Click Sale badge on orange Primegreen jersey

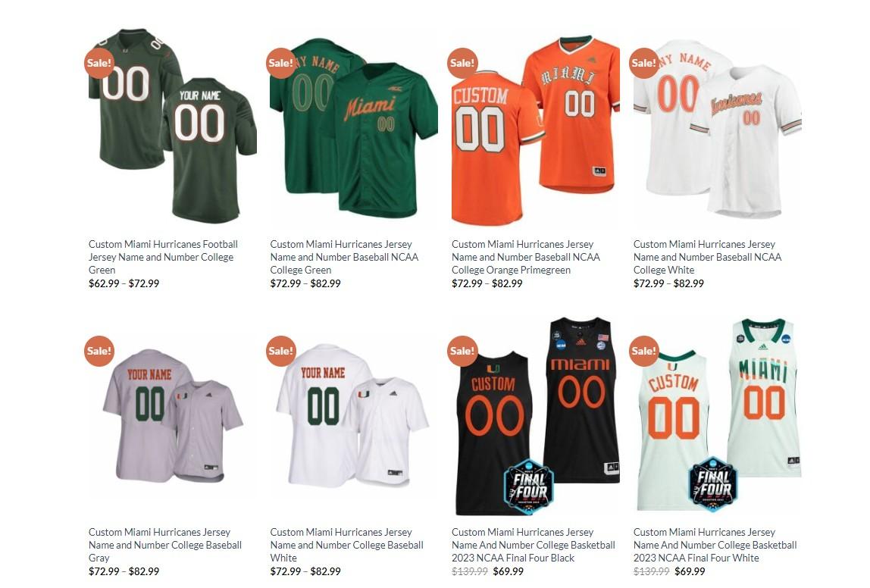462,63
